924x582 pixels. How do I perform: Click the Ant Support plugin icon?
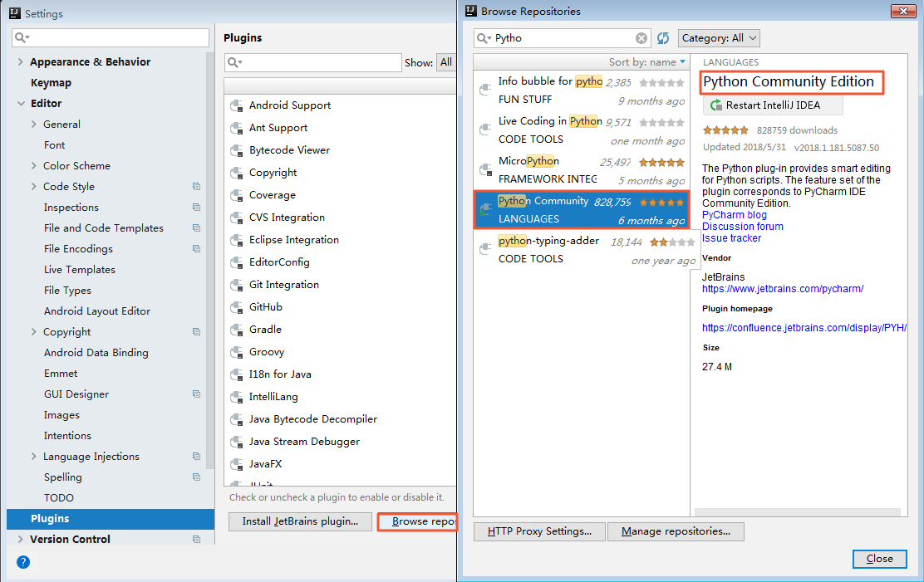[237, 128]
